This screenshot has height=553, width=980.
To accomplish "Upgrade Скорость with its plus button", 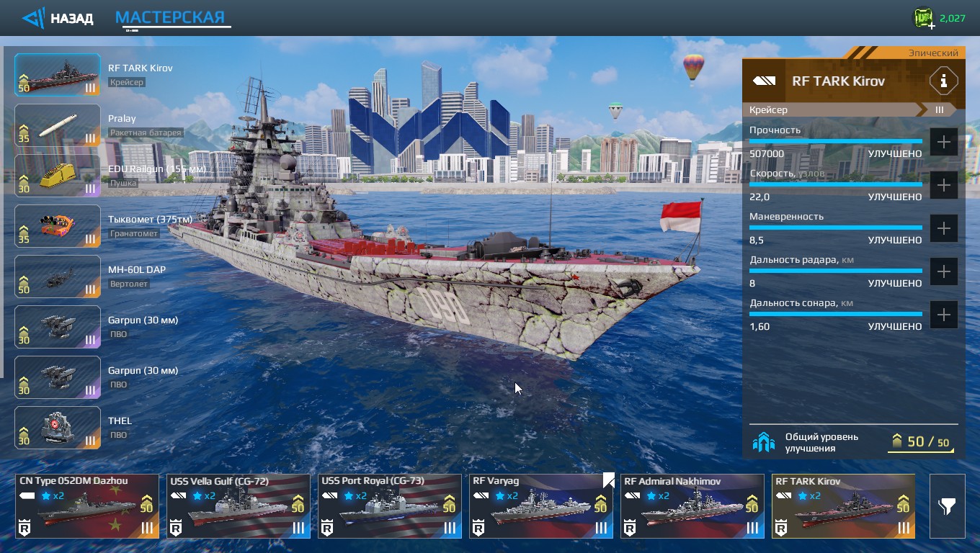I will (x=943, y=185).
